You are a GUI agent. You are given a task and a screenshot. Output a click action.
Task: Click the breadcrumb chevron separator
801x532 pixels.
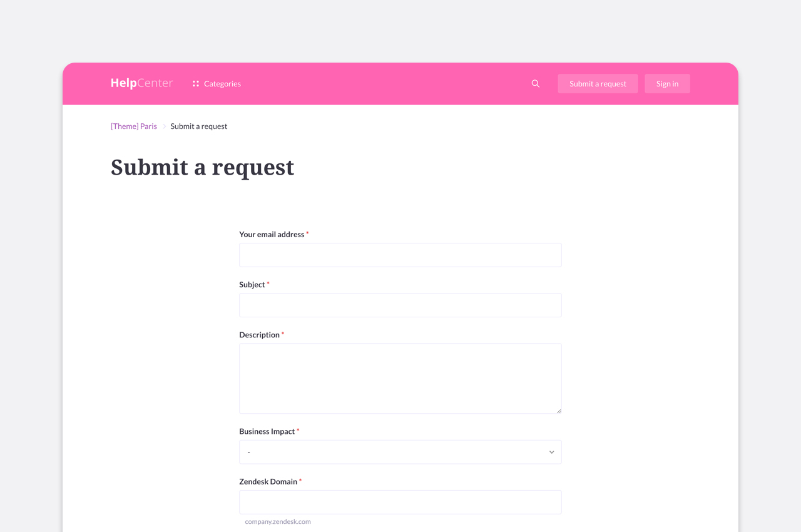click(165, 126)
